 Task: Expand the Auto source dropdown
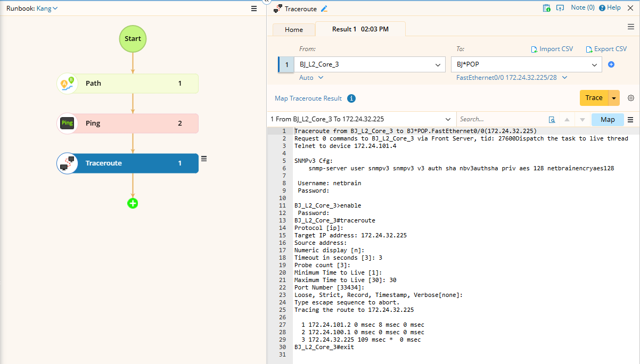click(311, 78)
